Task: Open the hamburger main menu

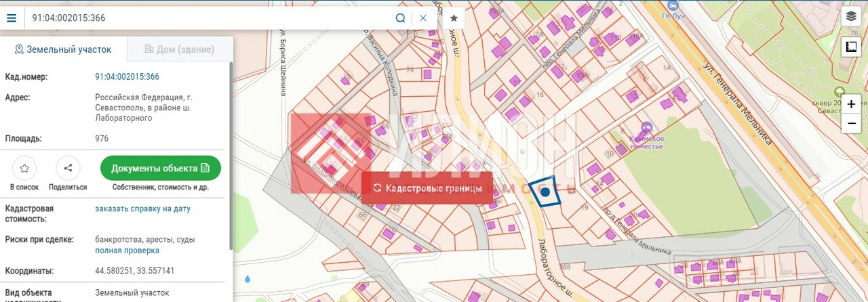Action: point(11,18)
